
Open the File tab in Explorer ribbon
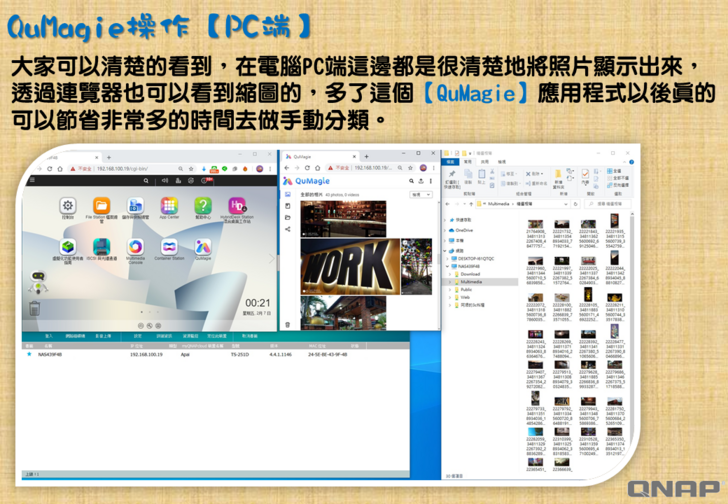click(x=450, y=162)
